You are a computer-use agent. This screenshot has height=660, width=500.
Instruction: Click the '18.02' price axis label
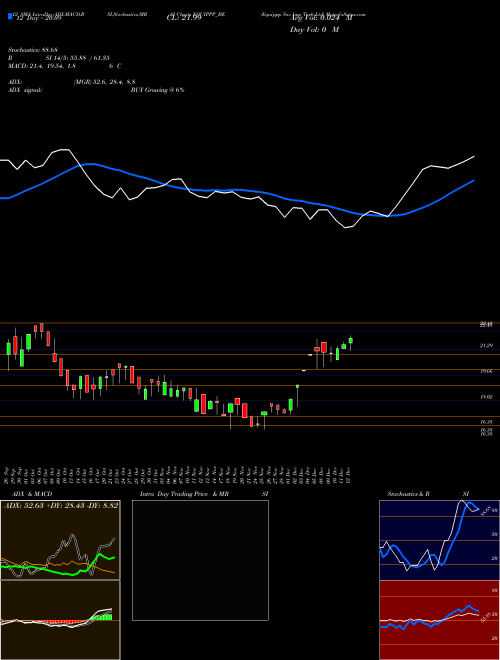(x=486, y=397)
